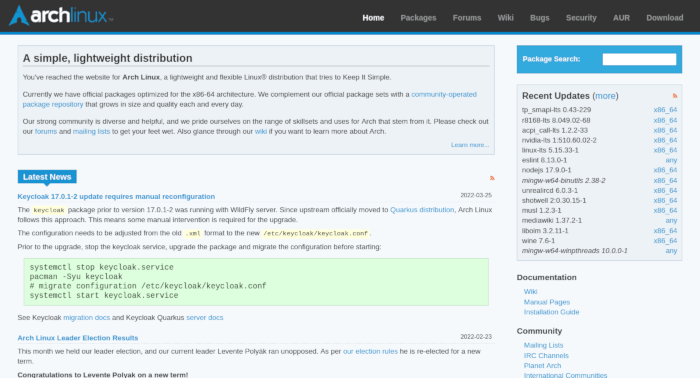Open the Bugs nav item

click(540, 18)
